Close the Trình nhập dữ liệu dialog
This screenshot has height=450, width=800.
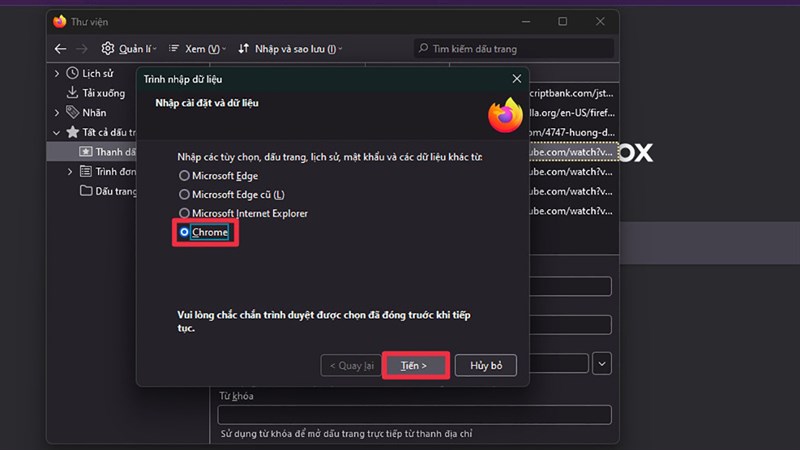click(x=516, y=79)
